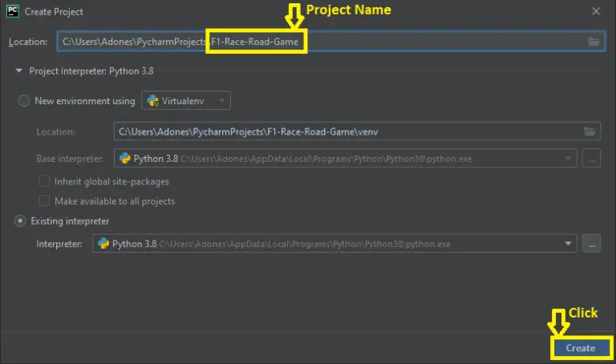
Task: Click the folder icon in the venv Location field
Action: [x=590, y=131]
